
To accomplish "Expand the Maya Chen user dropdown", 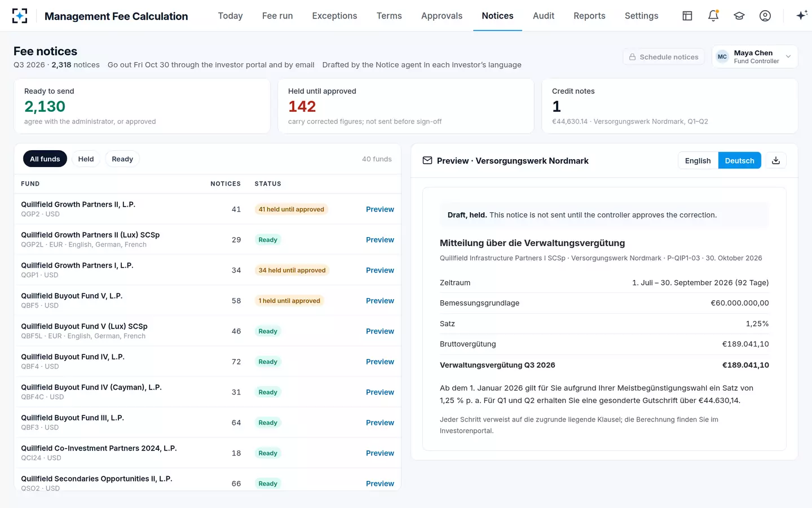I will coord(755,56).
